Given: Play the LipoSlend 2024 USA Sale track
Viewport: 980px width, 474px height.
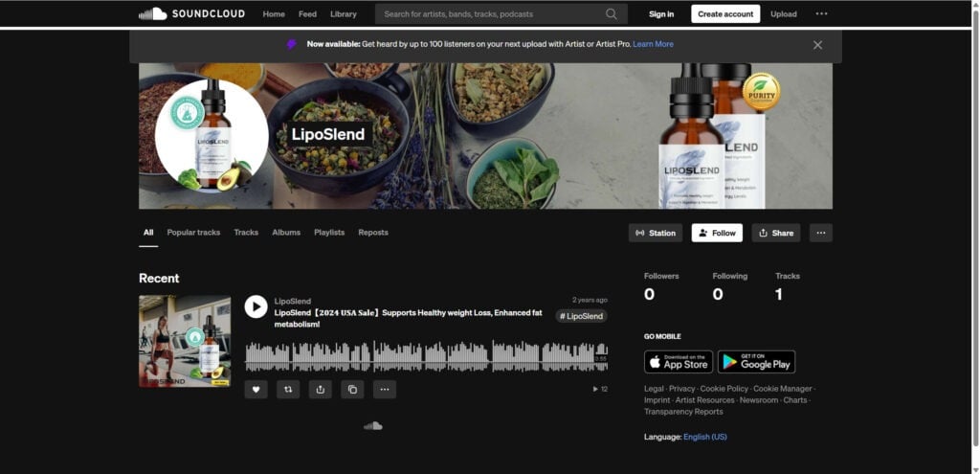Looking at the screenshot, I should click(x=256, y=306).
